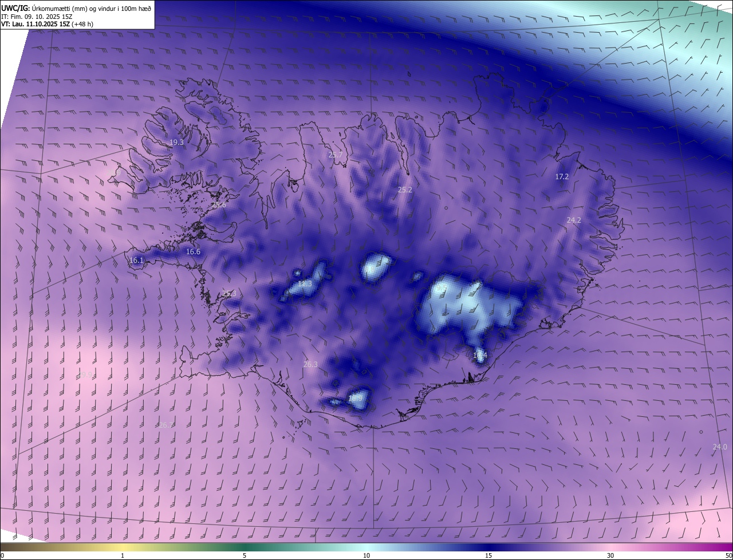Click the green segment of the colorbar
The height and width of the screenshot is (560, 733).
tap(245, 547)
